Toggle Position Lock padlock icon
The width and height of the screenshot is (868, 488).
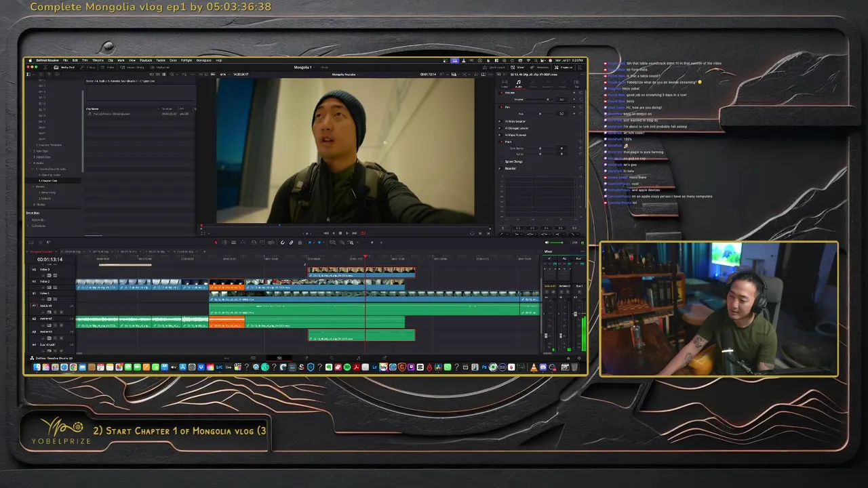300,243
